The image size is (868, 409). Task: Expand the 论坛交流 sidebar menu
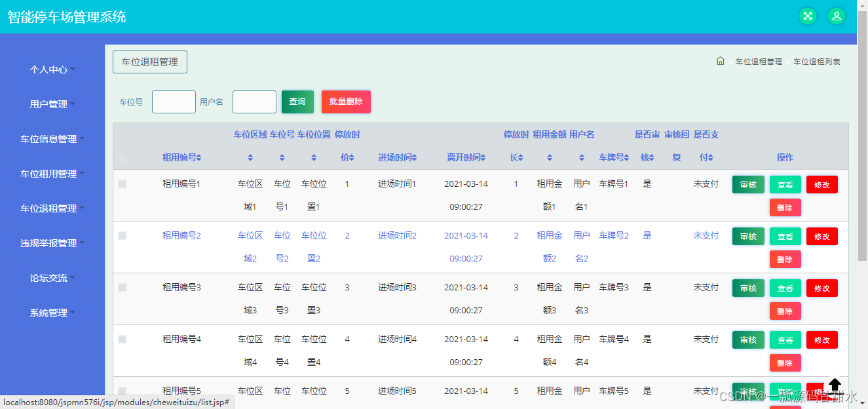pos(52,277)
